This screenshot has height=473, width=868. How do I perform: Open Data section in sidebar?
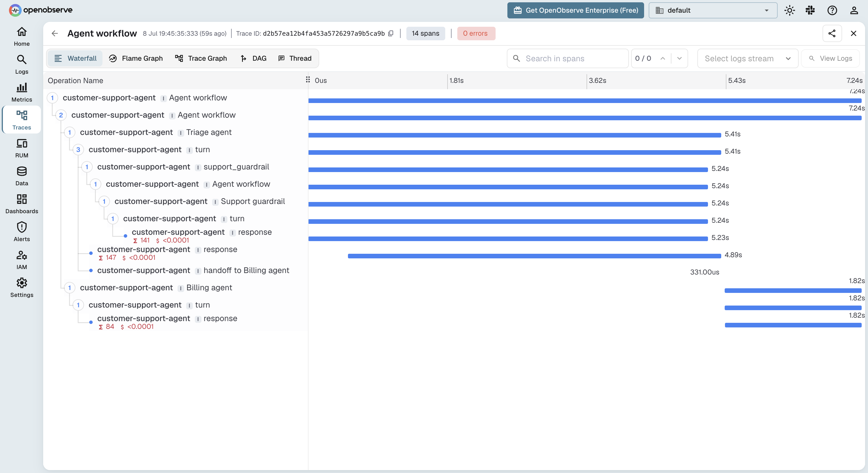[x=22, y=176]
